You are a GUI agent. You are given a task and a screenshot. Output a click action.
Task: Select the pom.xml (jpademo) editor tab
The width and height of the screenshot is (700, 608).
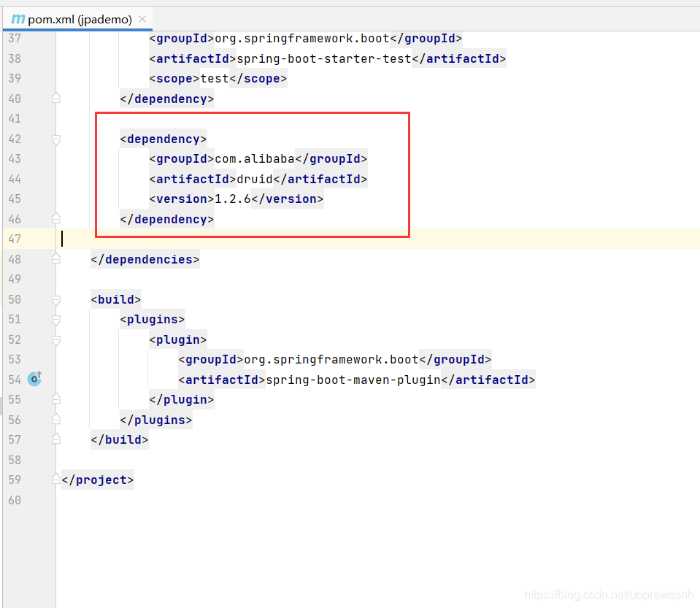78,19
